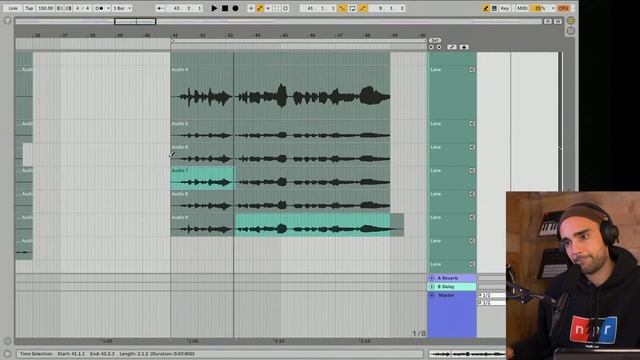Click the play icon on A Reverb track
Viewport: 640px width, 360px height.
432,278
